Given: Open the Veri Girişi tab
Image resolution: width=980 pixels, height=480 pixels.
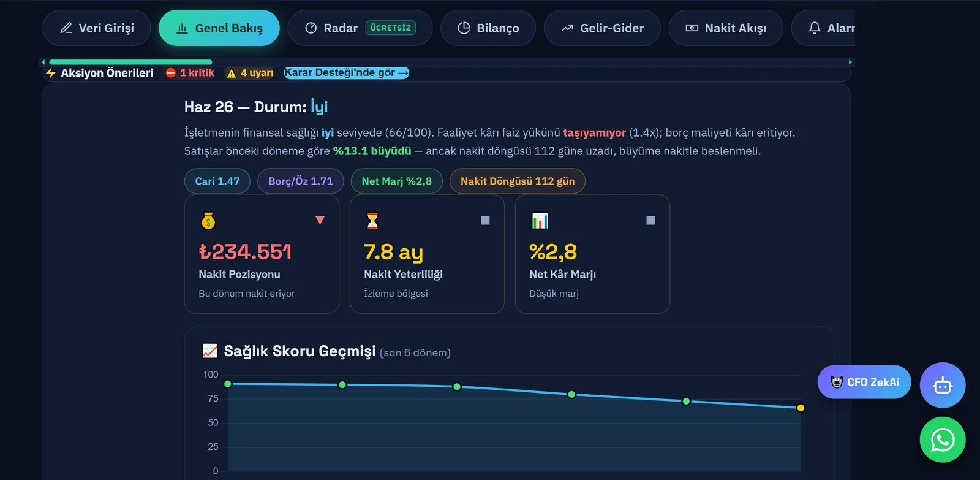Looking at the screenshot, I should [x=97, y=28].
